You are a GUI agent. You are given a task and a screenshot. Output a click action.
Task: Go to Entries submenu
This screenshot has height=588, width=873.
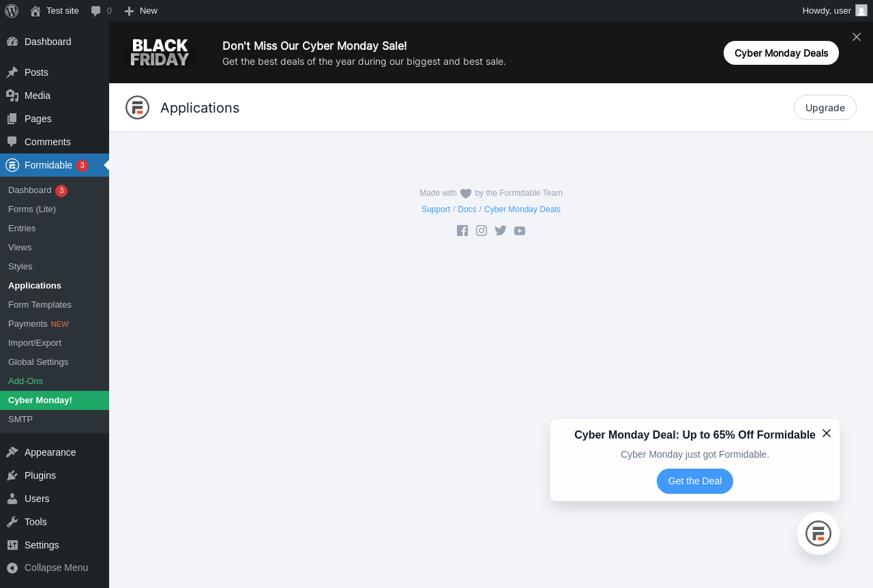point(55,229)
